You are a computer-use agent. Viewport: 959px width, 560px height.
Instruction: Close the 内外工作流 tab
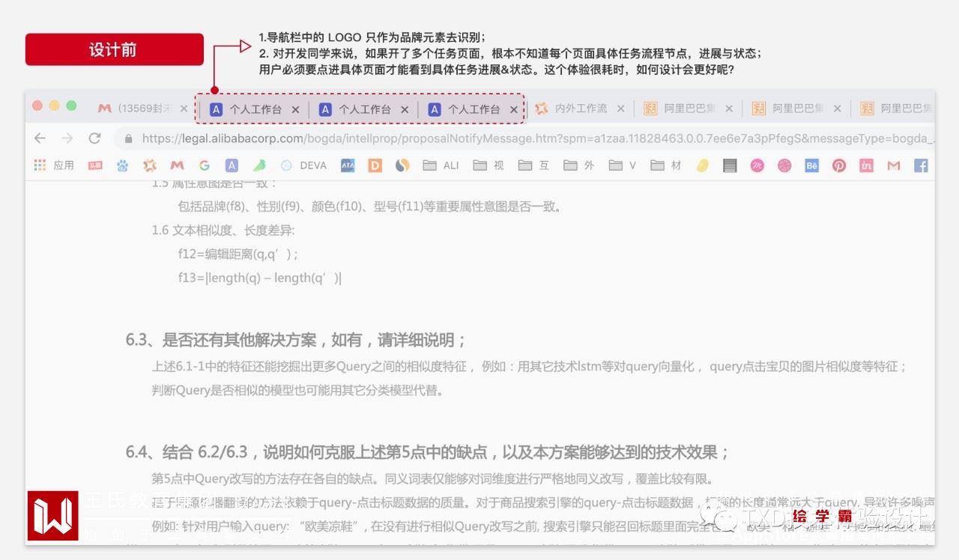pyautogui.click(x=620, y=109)
